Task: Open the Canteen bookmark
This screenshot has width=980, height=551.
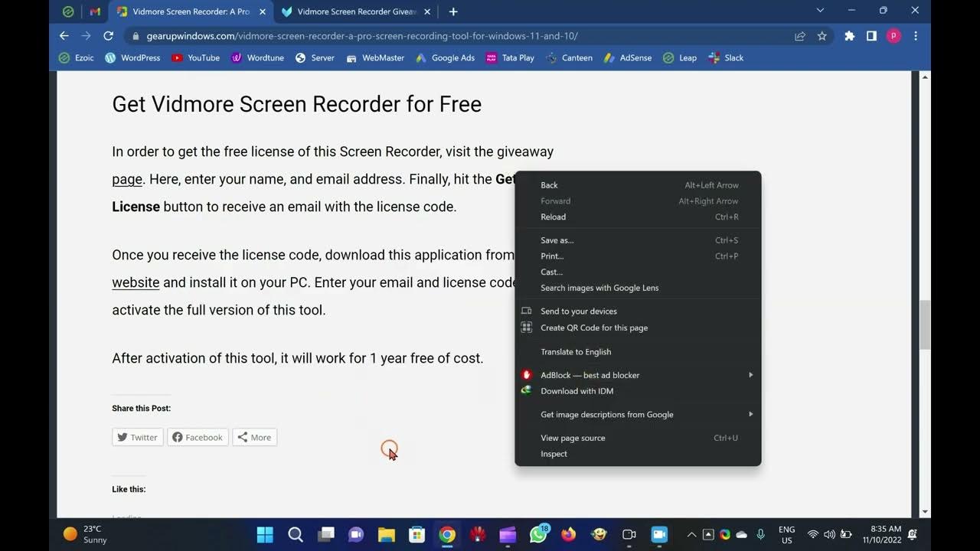Action: pos(569,58)
